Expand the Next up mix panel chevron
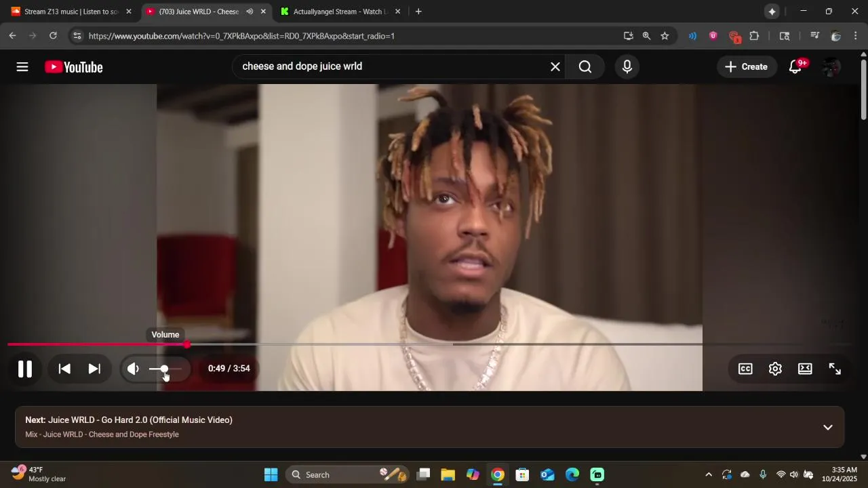The height and width of the screenshot is (488, 868). click(828, 427)
